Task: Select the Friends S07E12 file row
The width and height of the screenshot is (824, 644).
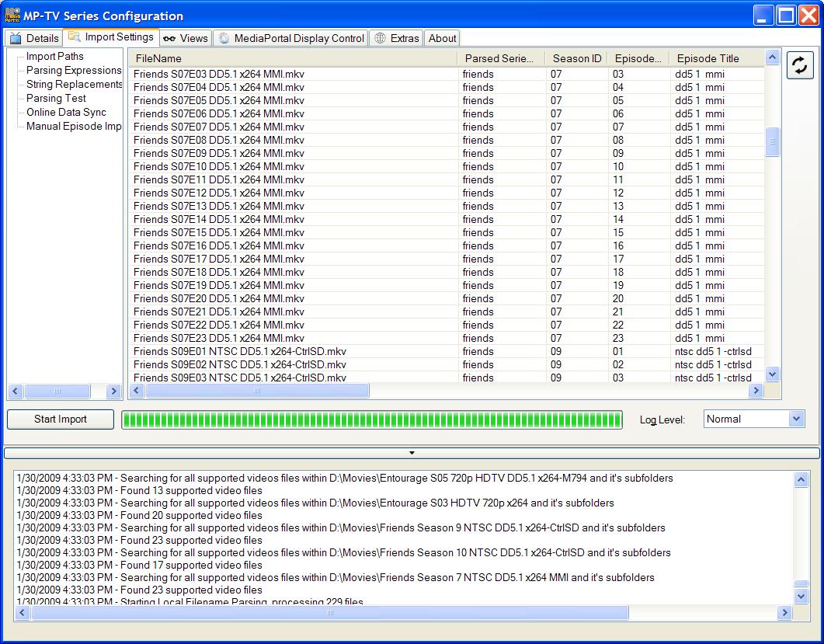Action: pos(447,193)
